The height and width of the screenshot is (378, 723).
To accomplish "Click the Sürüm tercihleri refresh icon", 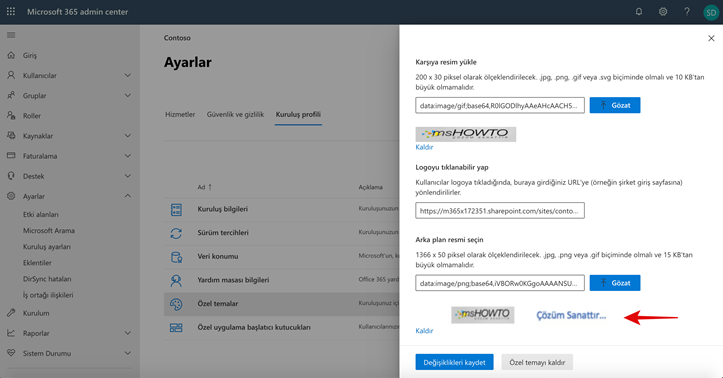I will [176, 233].
